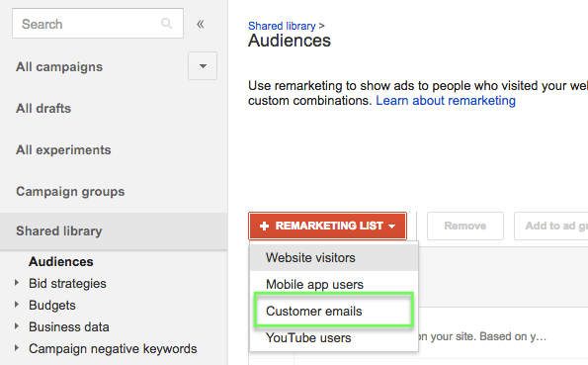This screenshot has height=365, width=588.
Task: Go to Shared library breadcrumb link
Action: [282, 26]
